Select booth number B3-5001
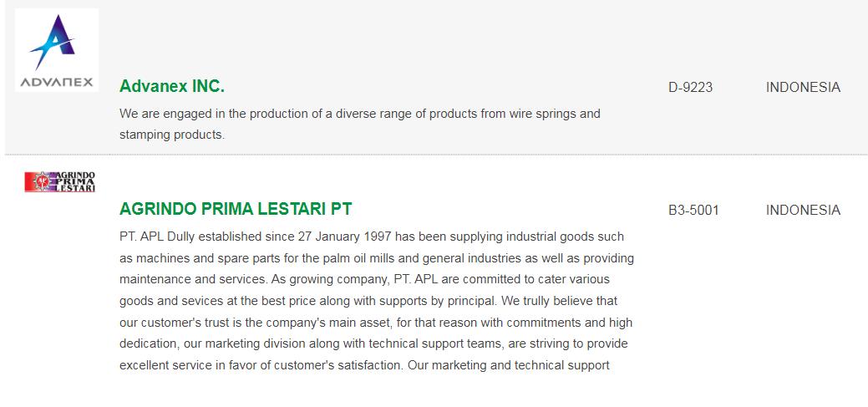 click(693, 211)
